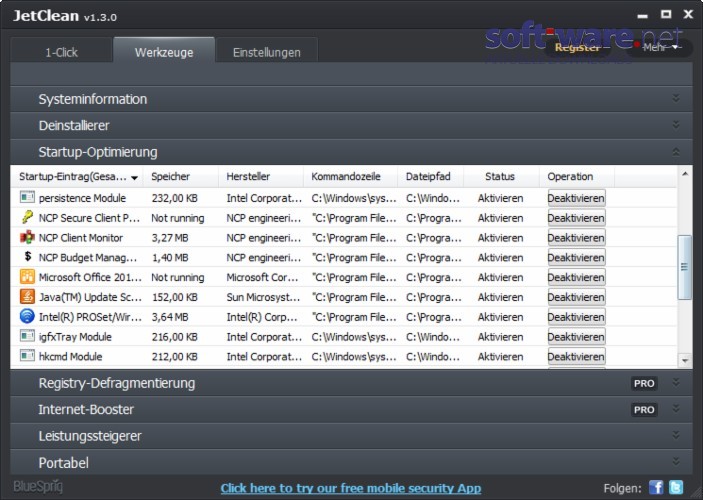Screen dimensions: 703x500
Task: Click 'Microsoft Cor...' manufacturer cell
Action: pyautogui.click(x=262, y=278)
